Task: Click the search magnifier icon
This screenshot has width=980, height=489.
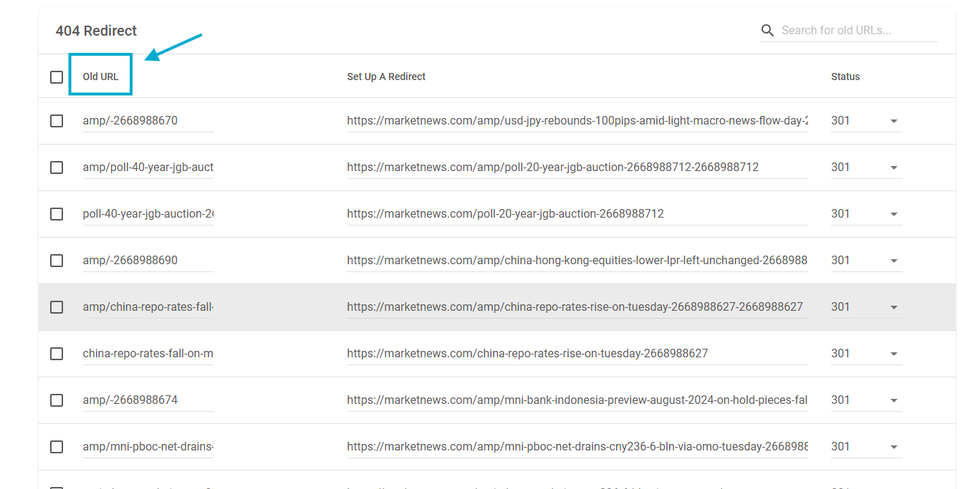Action: coord(768,31)
